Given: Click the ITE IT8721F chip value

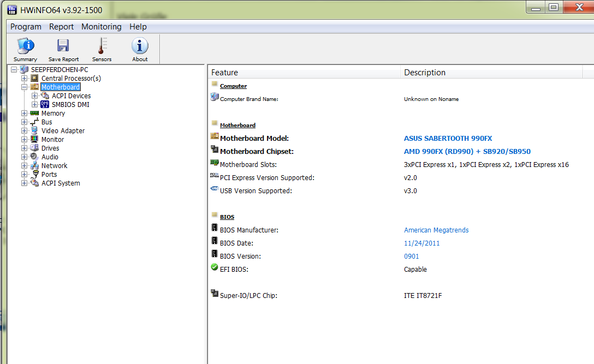Looking at the screenshot, I should [x=423, y=295].
